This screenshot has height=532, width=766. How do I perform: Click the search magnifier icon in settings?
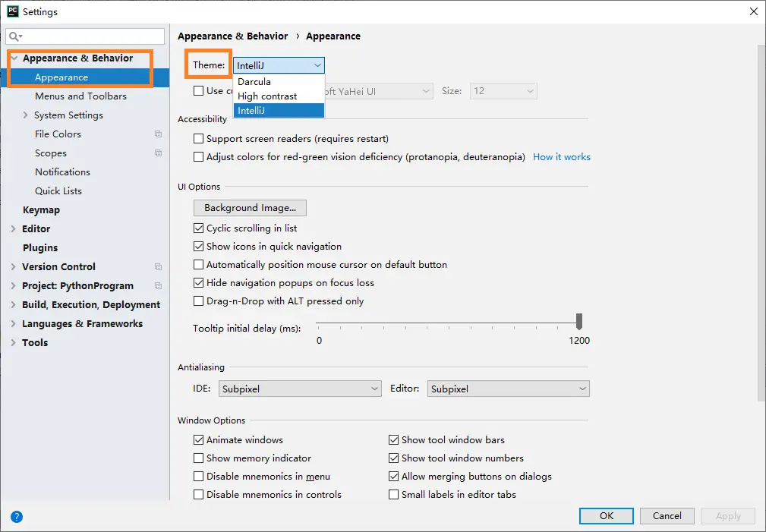14,36
